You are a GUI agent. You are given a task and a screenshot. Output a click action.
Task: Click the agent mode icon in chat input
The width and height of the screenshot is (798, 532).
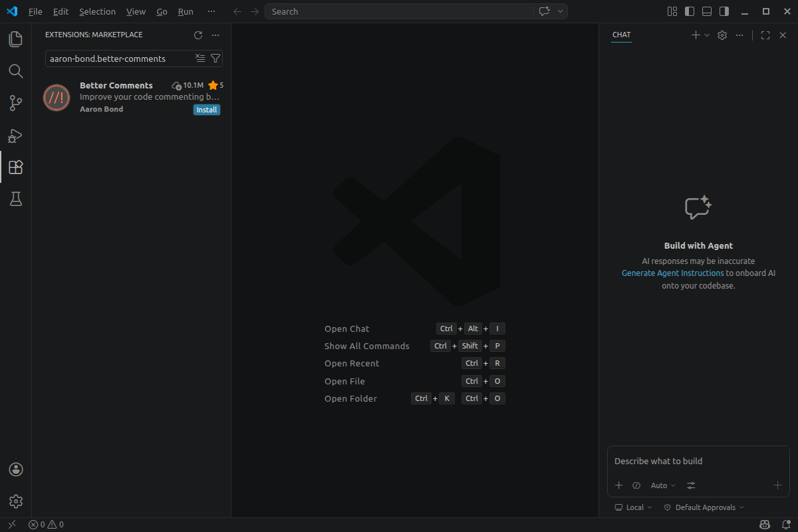[x=636, y=485]
